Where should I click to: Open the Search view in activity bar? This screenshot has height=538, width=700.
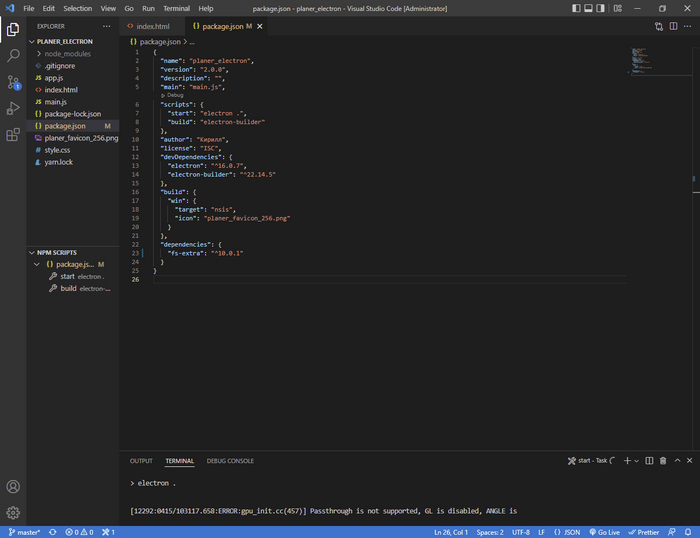(13, 56)
